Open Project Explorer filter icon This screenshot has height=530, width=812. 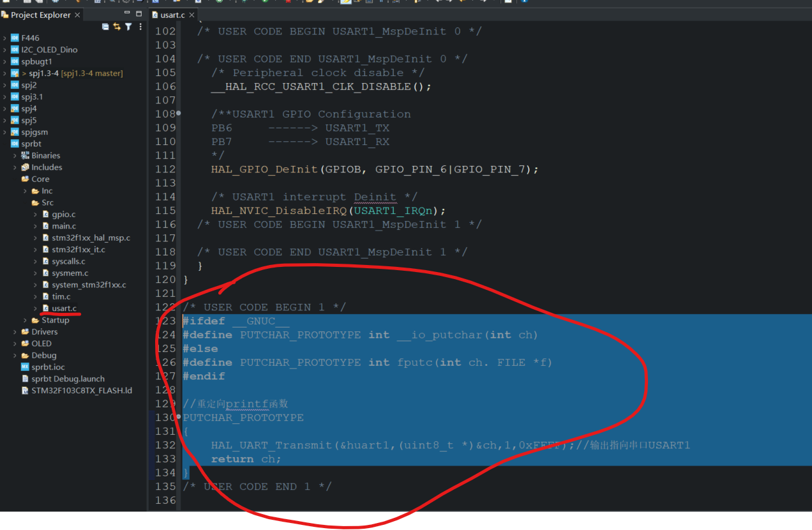pos(128,27)
